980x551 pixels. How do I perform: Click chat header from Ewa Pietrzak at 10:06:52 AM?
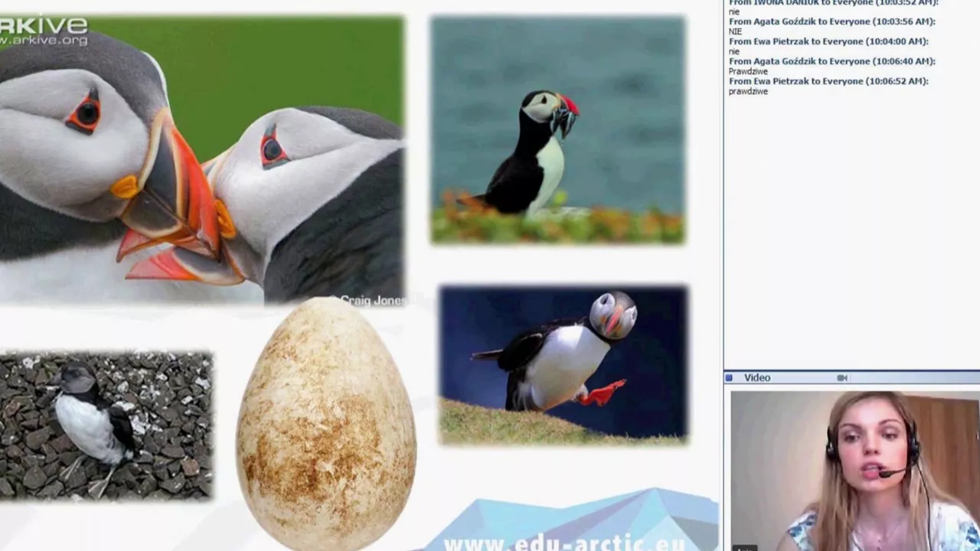click(828, 81)
